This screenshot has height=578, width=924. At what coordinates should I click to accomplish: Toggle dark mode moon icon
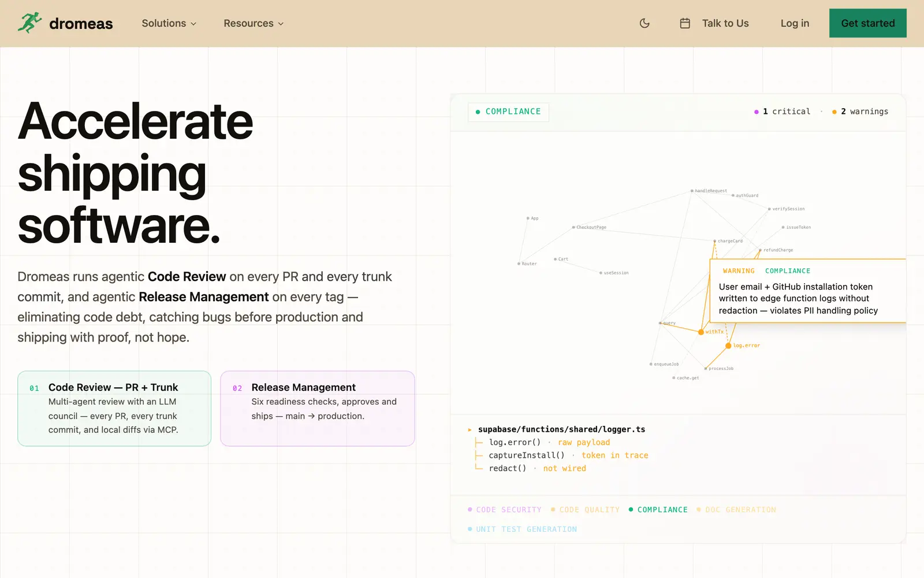[x=644, y=23]
